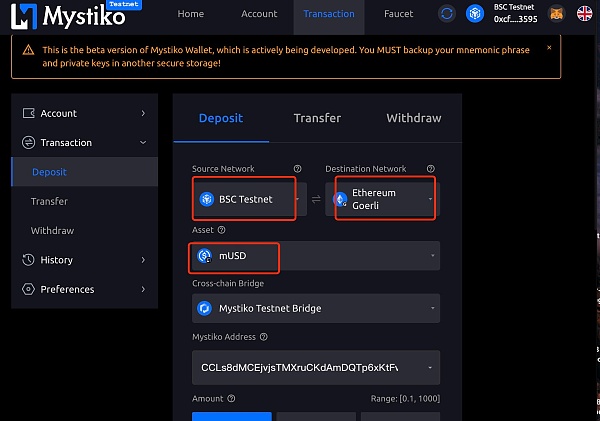The height and width of the screenshot is (421, 600).
Task: Click the MetaMask fox icon
Action: [556, 14]
